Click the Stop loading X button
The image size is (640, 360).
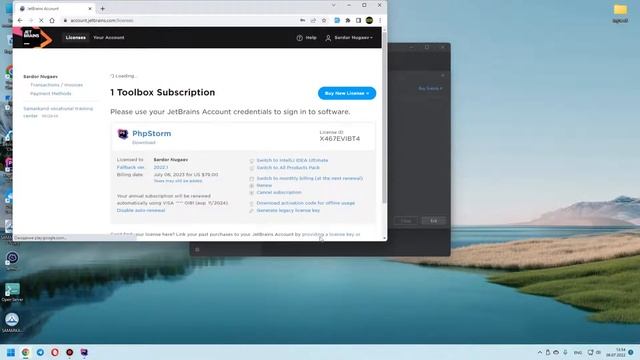click(x=41, y=20)
